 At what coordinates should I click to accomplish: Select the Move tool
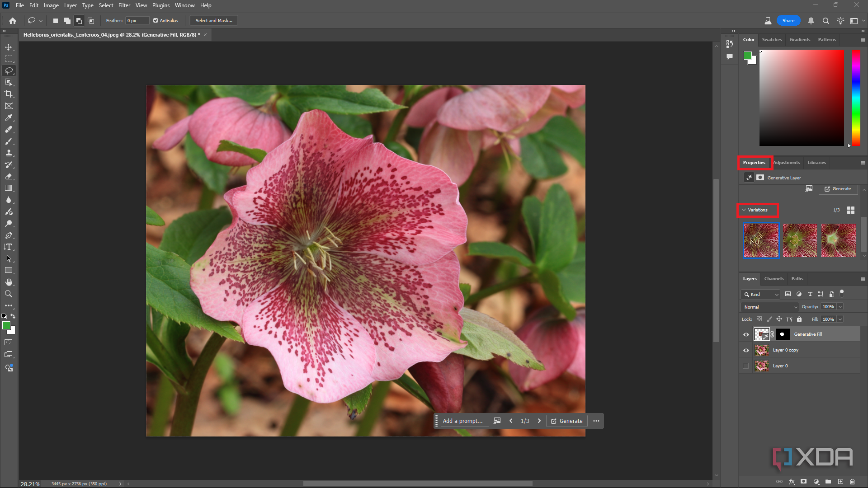pyautogui.click(x=9, y=47)
